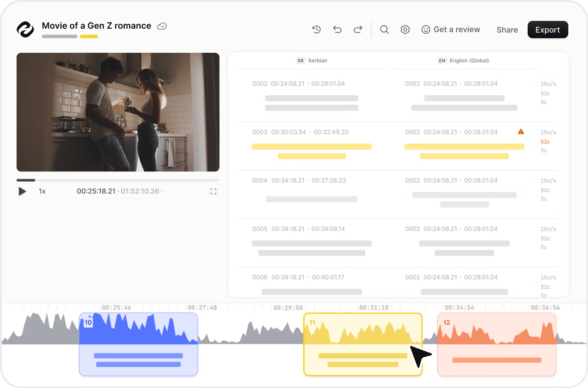Enter fullscreen video mode

tap(213, 191)
